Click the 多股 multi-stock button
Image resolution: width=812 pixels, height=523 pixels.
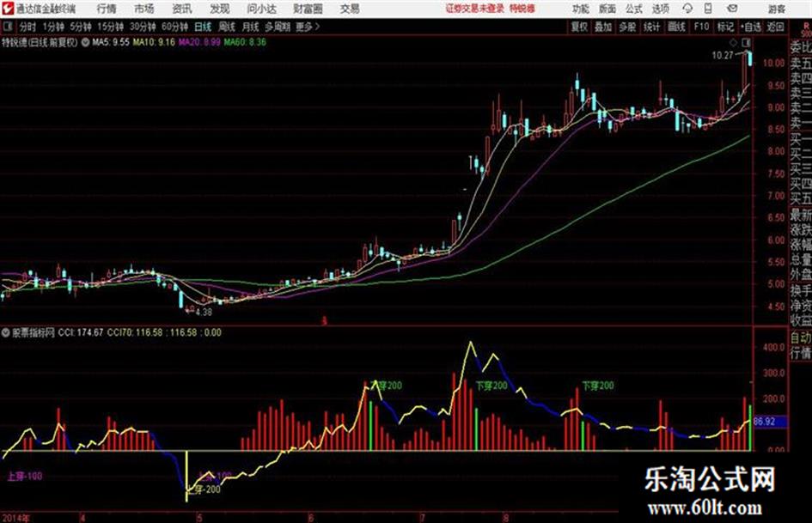pyautogui.click(x=627, y=27)
